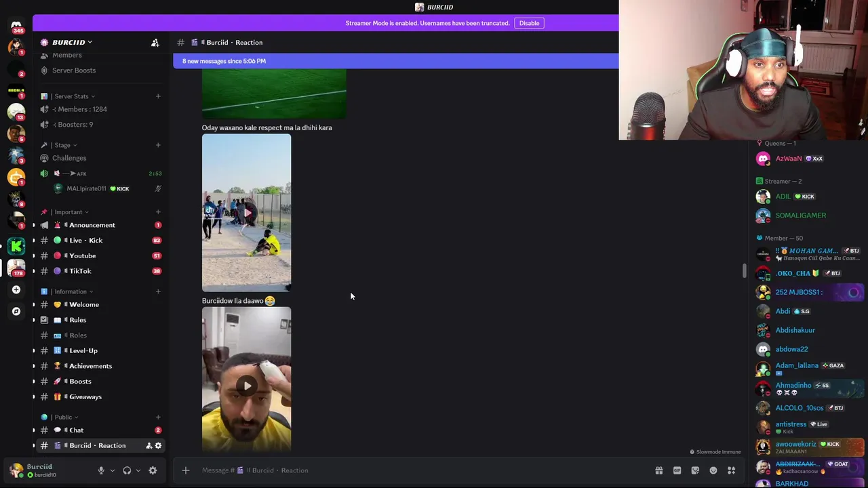Add channel to Stage category
The image size is (868, 488).
158,145
